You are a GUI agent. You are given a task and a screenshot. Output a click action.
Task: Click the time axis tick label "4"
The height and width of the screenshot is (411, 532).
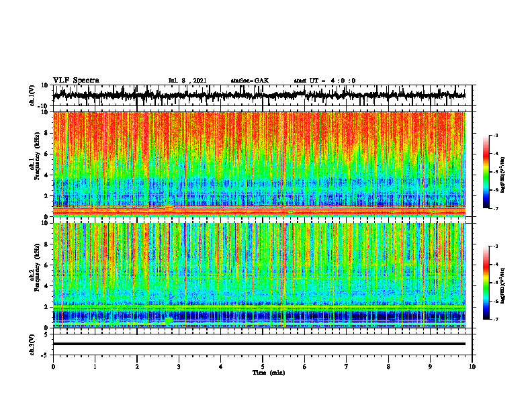click(221, 367)
